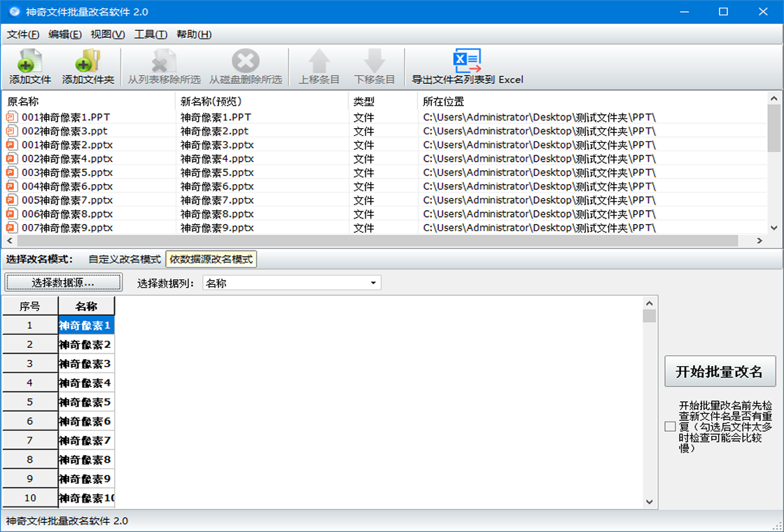This screenshot has width=784, height=532.
Task: Select data cell 神奇像素5
Action: tap(87, 402)
